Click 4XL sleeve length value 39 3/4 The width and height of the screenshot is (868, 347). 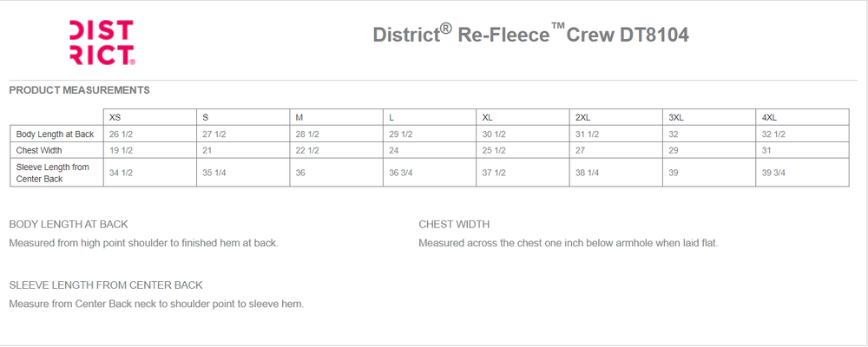point(773,173)
